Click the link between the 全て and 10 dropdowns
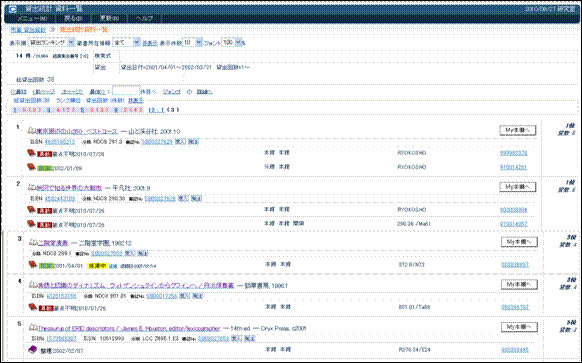The width and height of the screenshot is (582, 363). [x=150, y=43]
